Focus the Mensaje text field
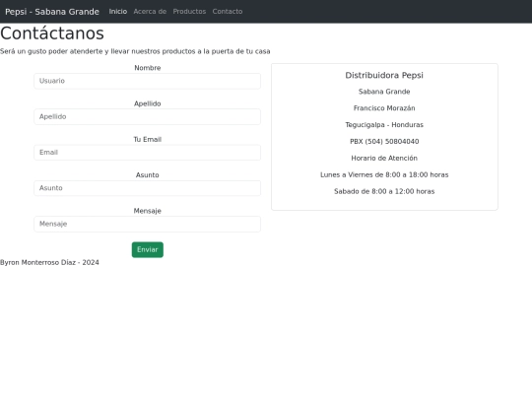 click(x=147, y=224)
